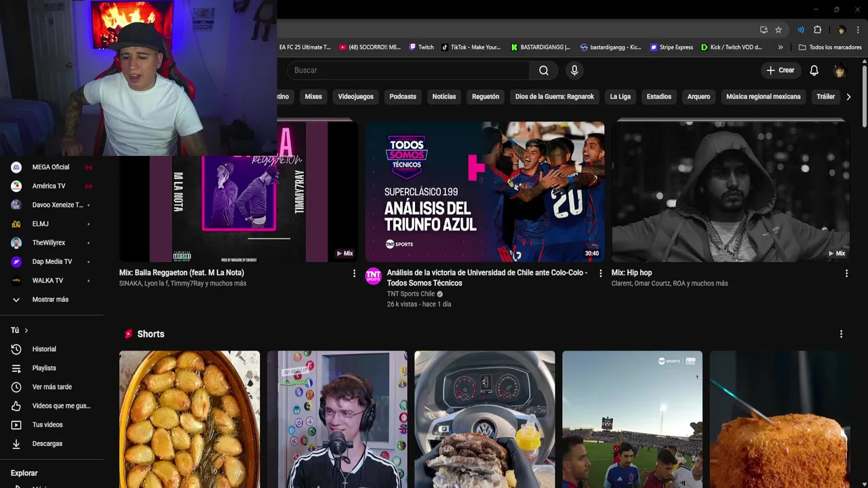Open the BASTARDIGANGG bookmark

[x=540, y=47]
